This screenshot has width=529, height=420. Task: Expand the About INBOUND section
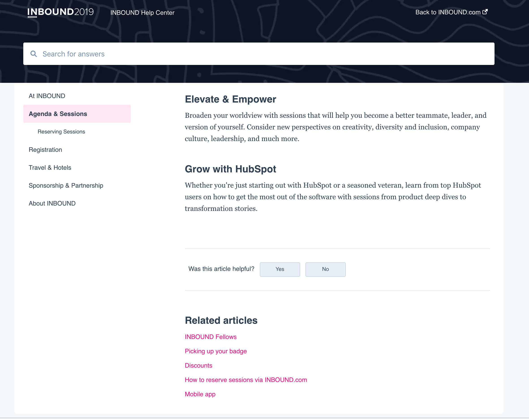point(52,203)
